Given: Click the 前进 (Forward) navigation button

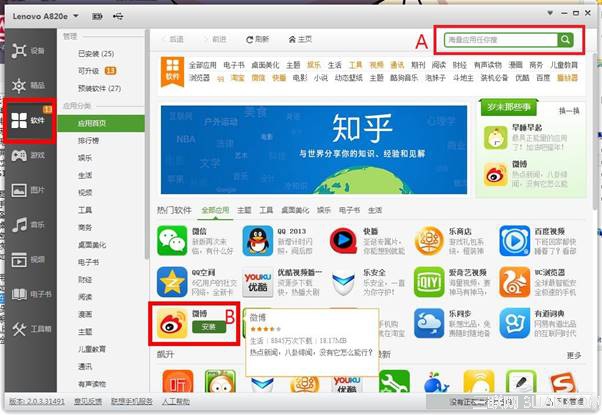Looking at the screenshot, I should tap(216, 39).
